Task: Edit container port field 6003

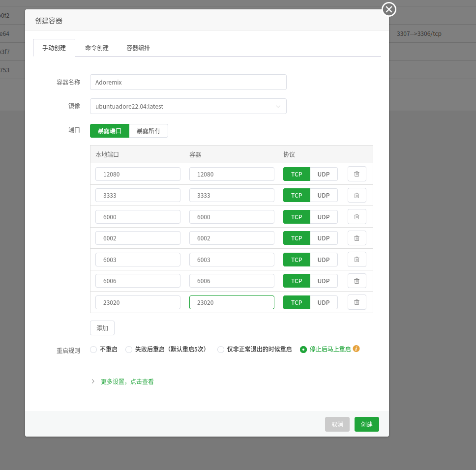Action: click(x=232, y=260)
